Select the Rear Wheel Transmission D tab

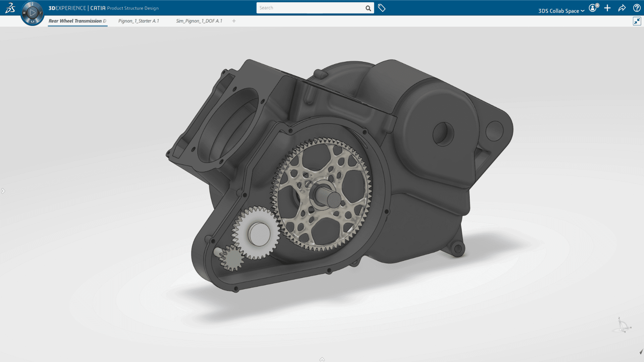click(77, 21)
